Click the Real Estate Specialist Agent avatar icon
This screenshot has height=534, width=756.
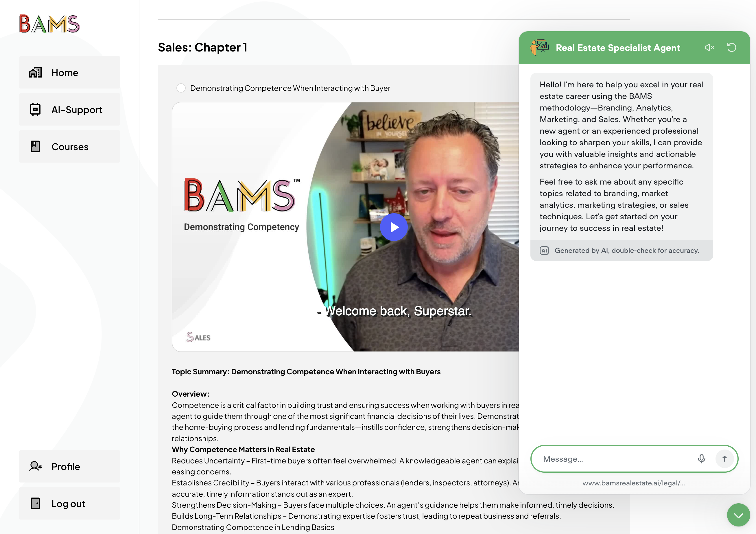[539, 47]
